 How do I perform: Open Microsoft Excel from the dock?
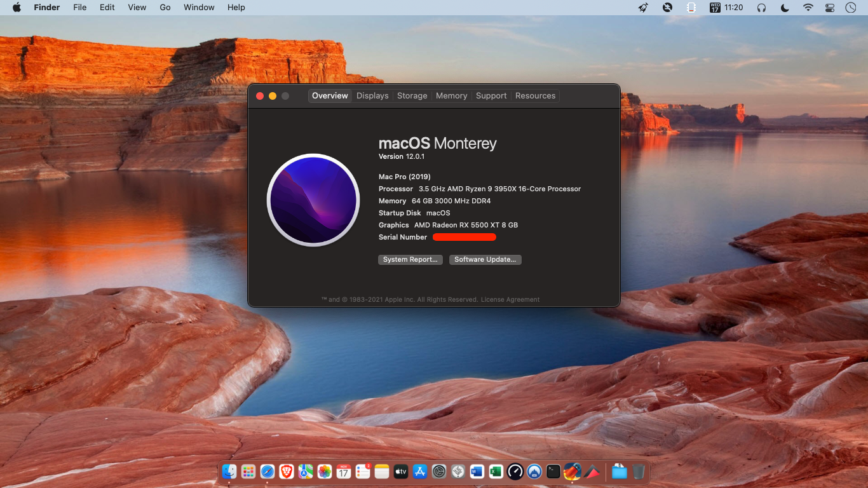coord(496,471)
